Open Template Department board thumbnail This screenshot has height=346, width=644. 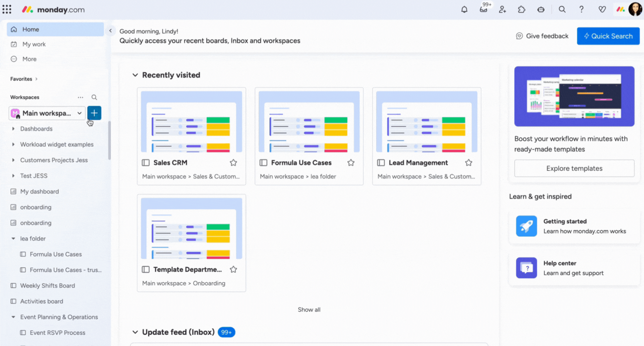click(192, 229)
